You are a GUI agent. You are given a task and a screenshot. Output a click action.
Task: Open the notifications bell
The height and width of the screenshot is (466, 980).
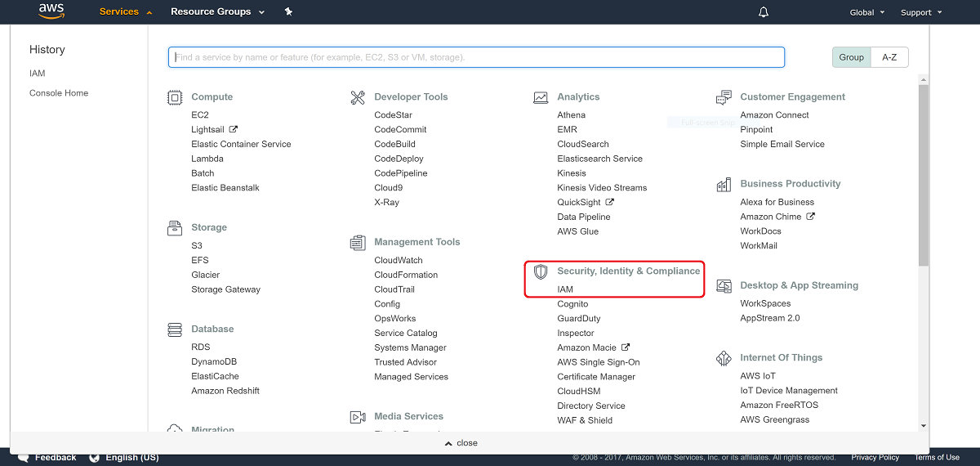[x=764, y=12]
